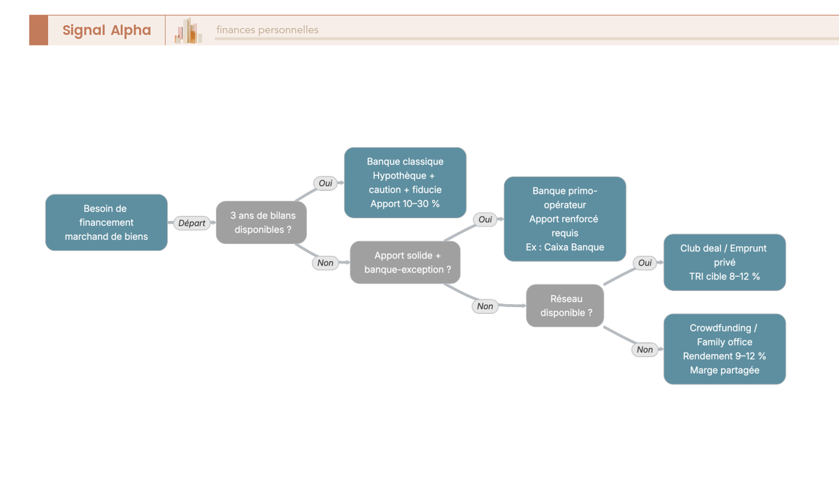Click the Signal Alpha site title

106,30
